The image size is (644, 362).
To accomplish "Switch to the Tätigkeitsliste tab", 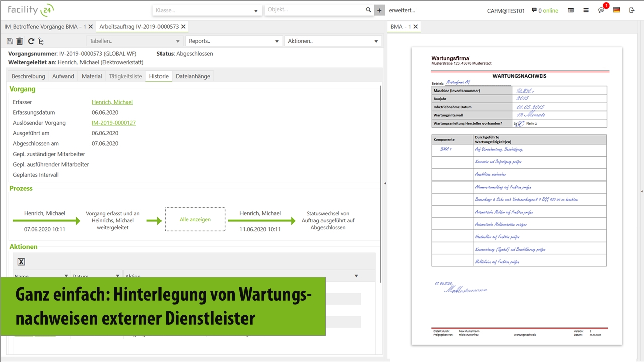I will 125,76.
